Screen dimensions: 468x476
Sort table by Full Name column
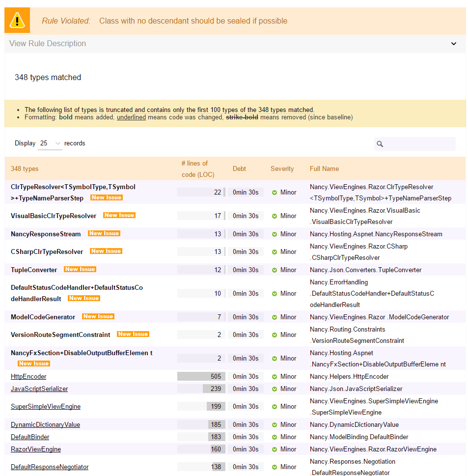pyautogui.click(x=324, y=168)
